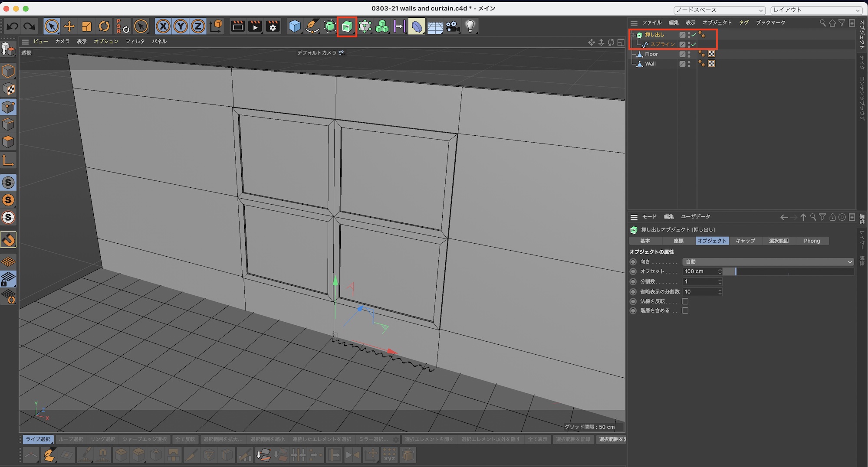Screen dimensions: 868x467
Task: Enable the 階層を含める checkbox
Action: pos(685,311)
